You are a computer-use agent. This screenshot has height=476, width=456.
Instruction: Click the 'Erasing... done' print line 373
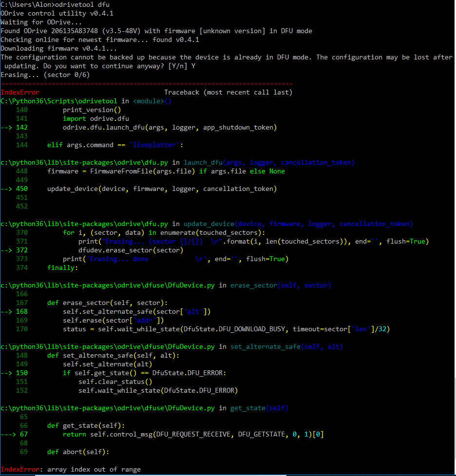tap(176, 259)
